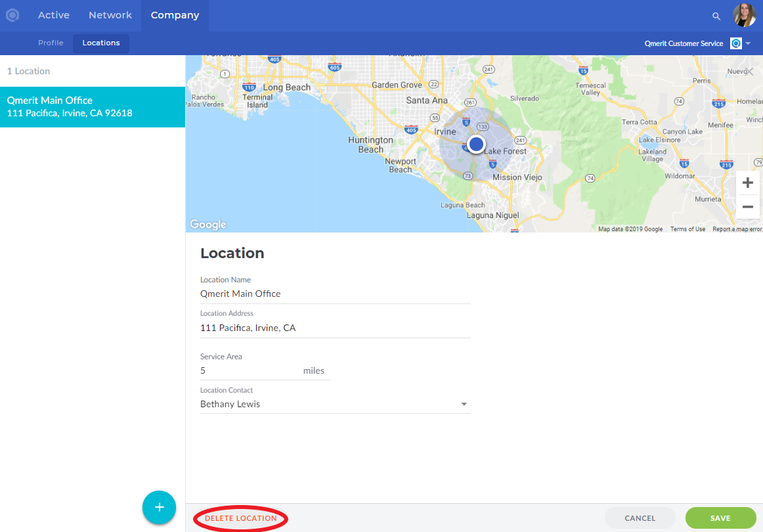Open the user profile avatar
763x532 pixels.
[x=744, y=16]
